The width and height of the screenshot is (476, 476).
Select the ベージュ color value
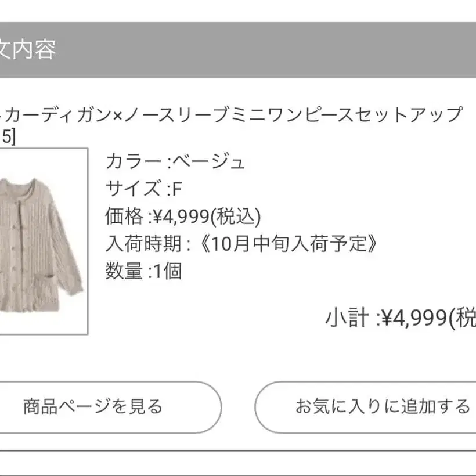click(209, 161)
